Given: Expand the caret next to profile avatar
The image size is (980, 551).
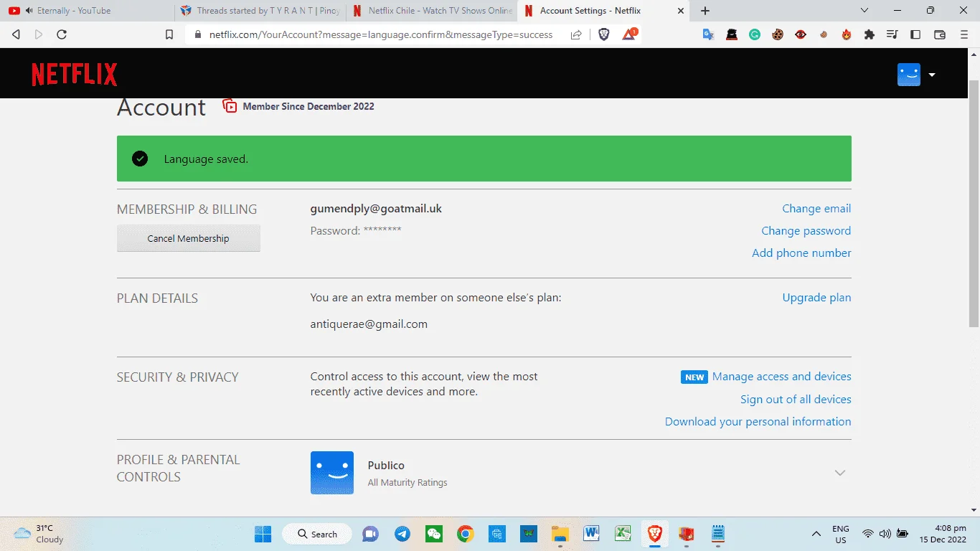Looking at the screenshot, I should [931, 75].
